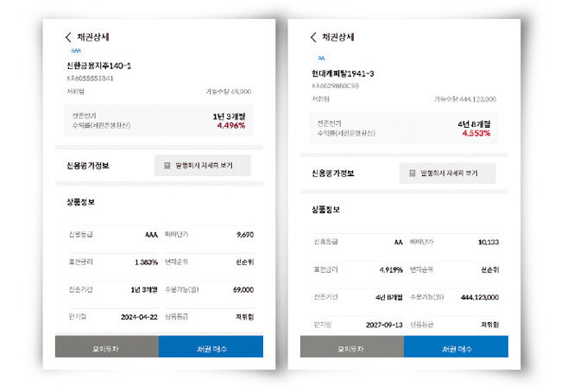Select credit grade AA in product info table

[399, 243]
